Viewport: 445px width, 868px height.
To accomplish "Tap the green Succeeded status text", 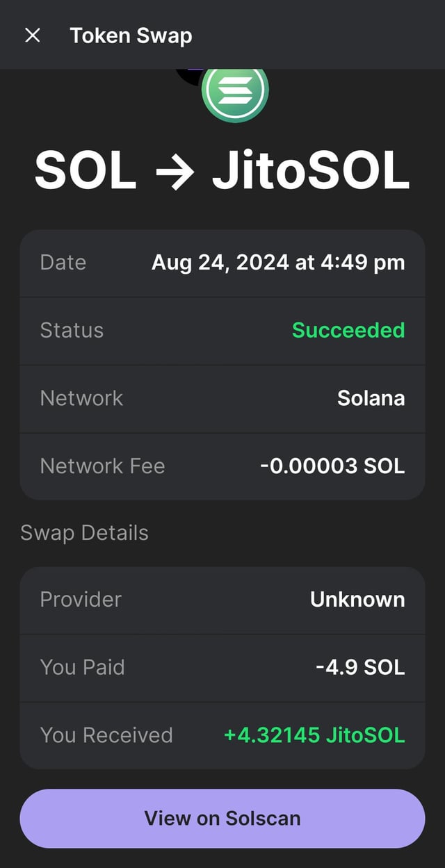I will (x=348, y=330).
